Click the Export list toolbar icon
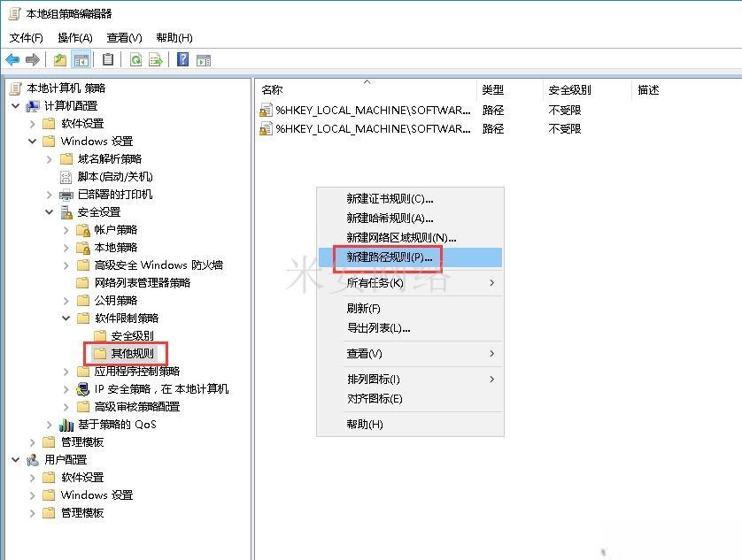742x560 pixels. (156, 59)
